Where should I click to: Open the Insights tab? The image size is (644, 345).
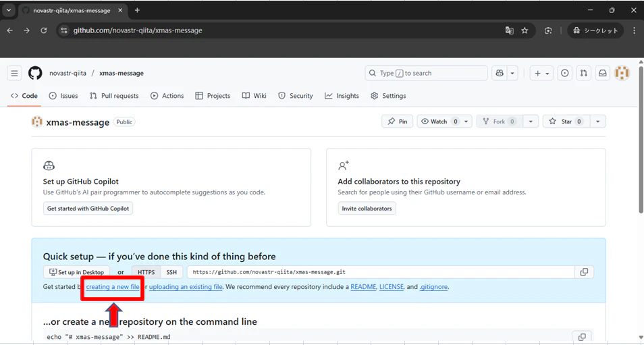[342, 96]
